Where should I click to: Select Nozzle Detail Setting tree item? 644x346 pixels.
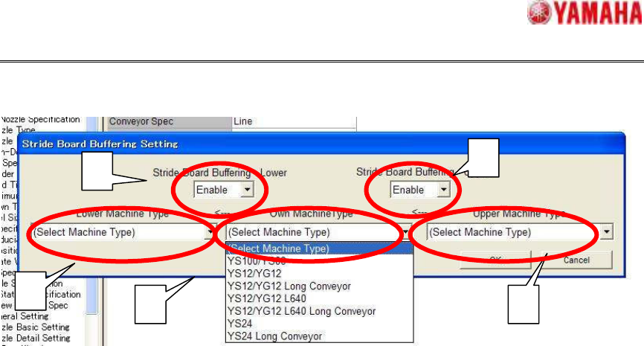(x=35, y=339)
